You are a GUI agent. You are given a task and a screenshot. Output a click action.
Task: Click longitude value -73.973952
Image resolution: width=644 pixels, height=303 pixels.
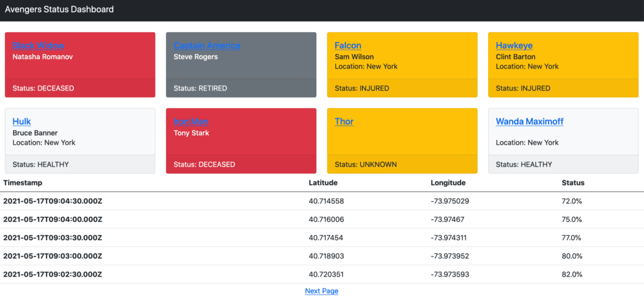pos(450,256)
